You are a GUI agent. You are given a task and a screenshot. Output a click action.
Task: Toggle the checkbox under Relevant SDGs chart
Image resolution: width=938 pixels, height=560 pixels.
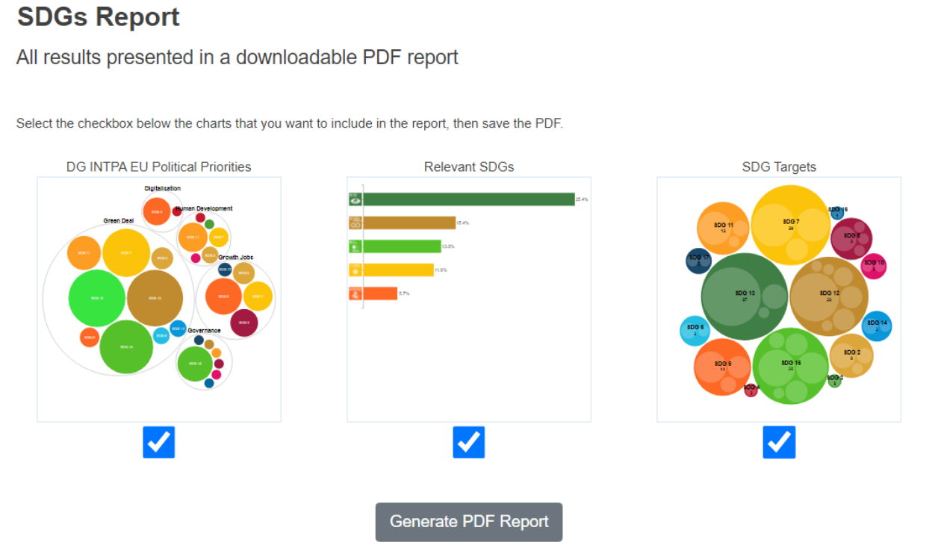tap(469, 443)
